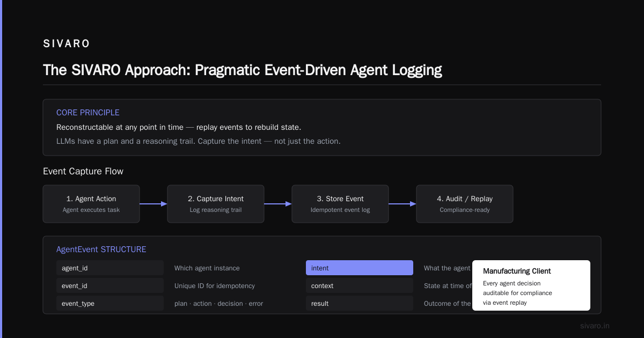Select the '1. Agent Action' step box
This screenshot has height=338, width=644.
tap(91, 204)
